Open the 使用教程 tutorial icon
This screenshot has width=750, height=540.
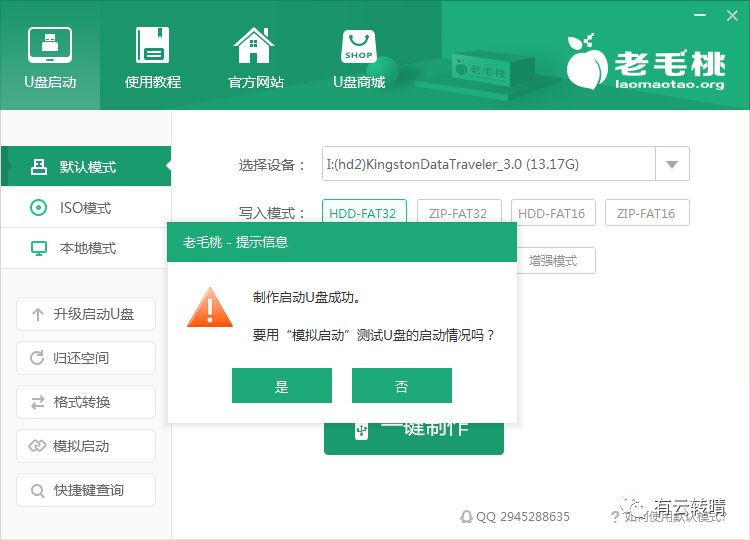pyautogui.click(x=153, y=45)
